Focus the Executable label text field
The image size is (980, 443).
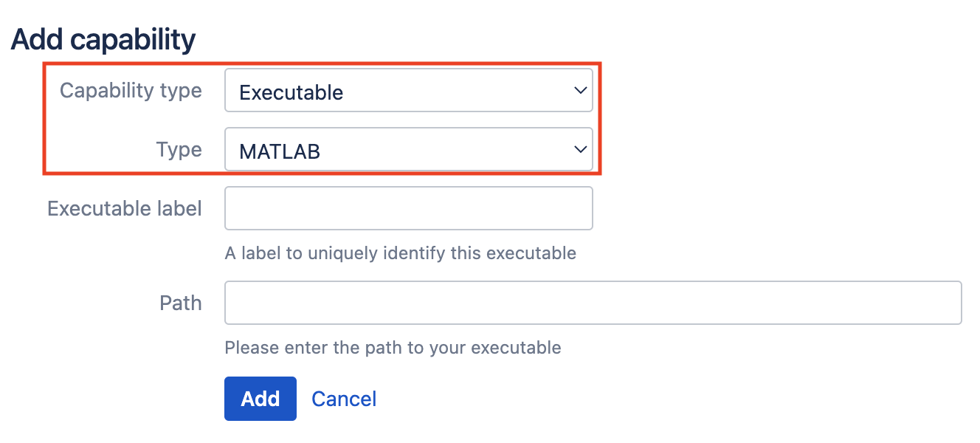pos(408,208)
